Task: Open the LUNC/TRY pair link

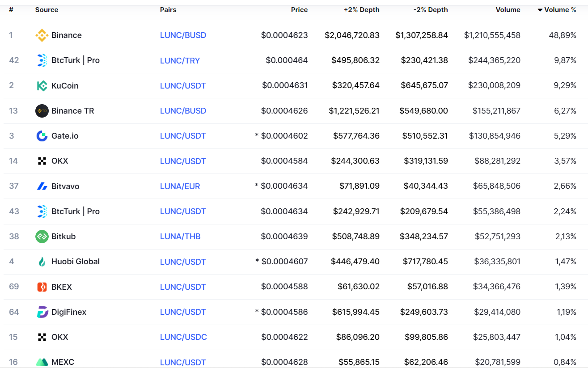Action: click(180, 60)
